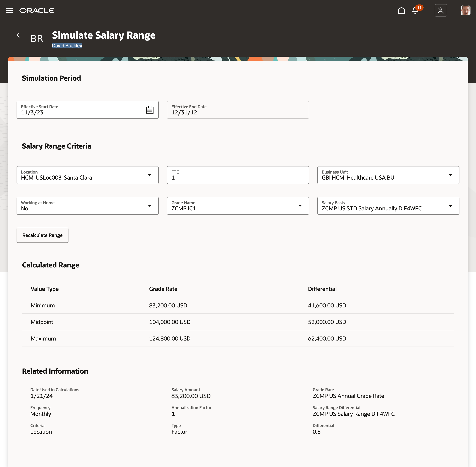Image resolution: width=476 pixels, height=467 pixels.
Task: Click the accessibility person icon
Action: tap(441, 10)
